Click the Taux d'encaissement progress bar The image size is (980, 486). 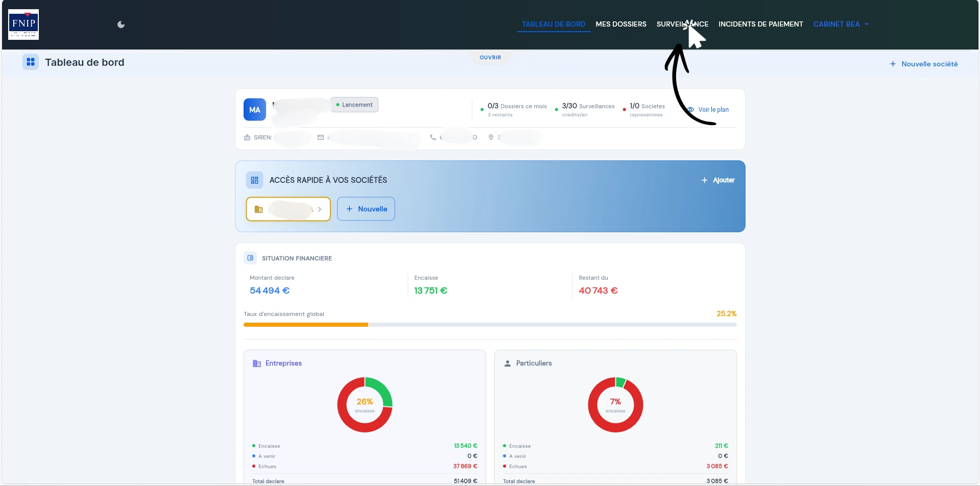pos(490,325)
